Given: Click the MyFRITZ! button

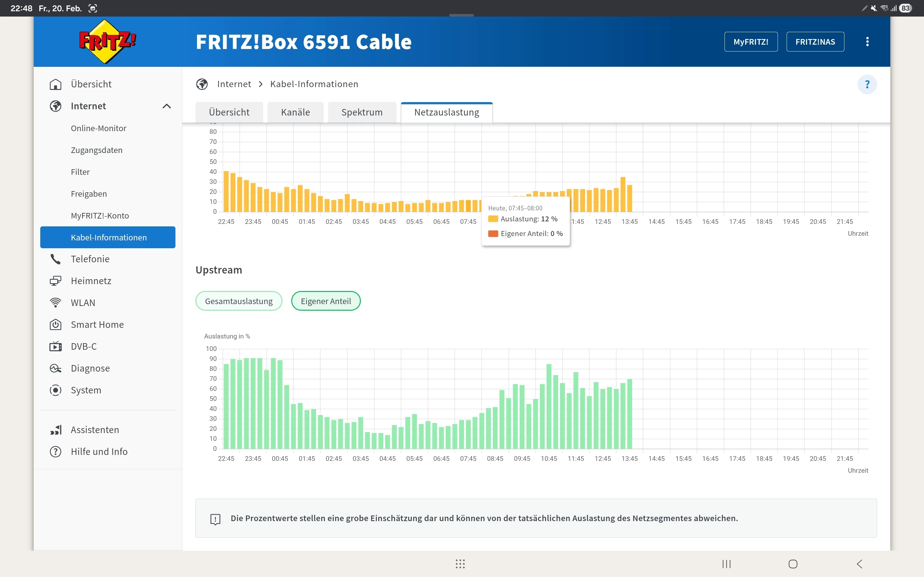Looking at the screenshot, I should (750, 42).
